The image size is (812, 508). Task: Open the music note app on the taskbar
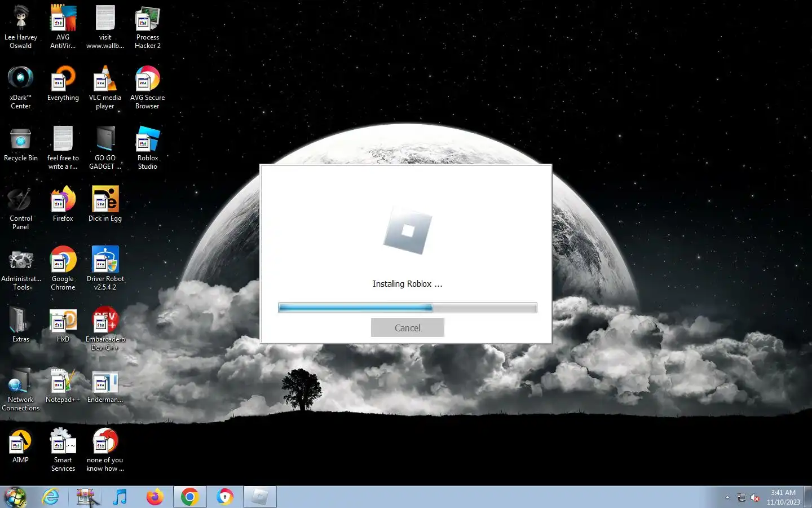(x=120, y=497)
